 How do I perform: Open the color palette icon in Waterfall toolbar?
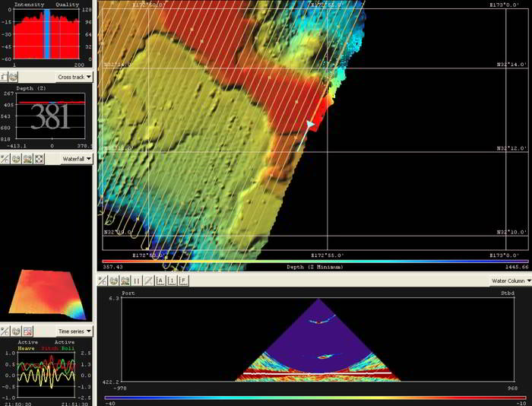(15, 159)
